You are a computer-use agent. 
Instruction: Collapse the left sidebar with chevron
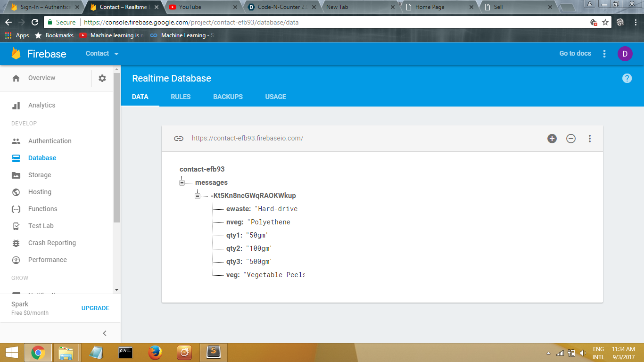105,333
